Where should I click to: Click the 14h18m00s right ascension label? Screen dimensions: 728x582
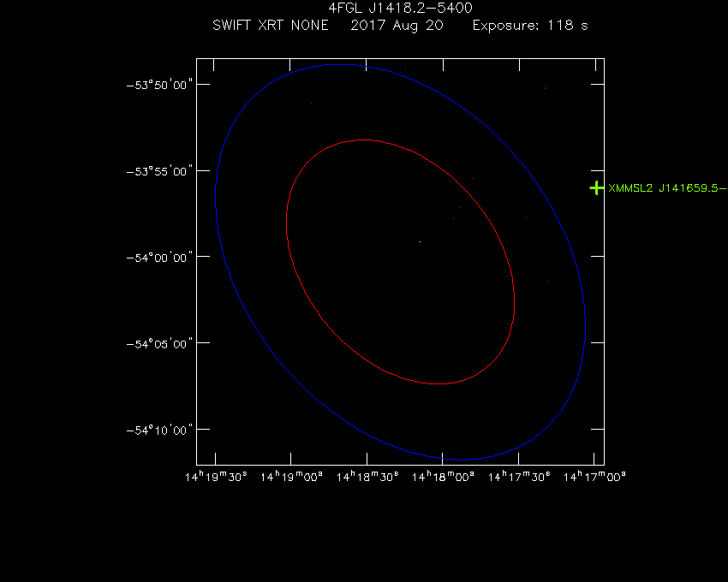click(443, 477)
